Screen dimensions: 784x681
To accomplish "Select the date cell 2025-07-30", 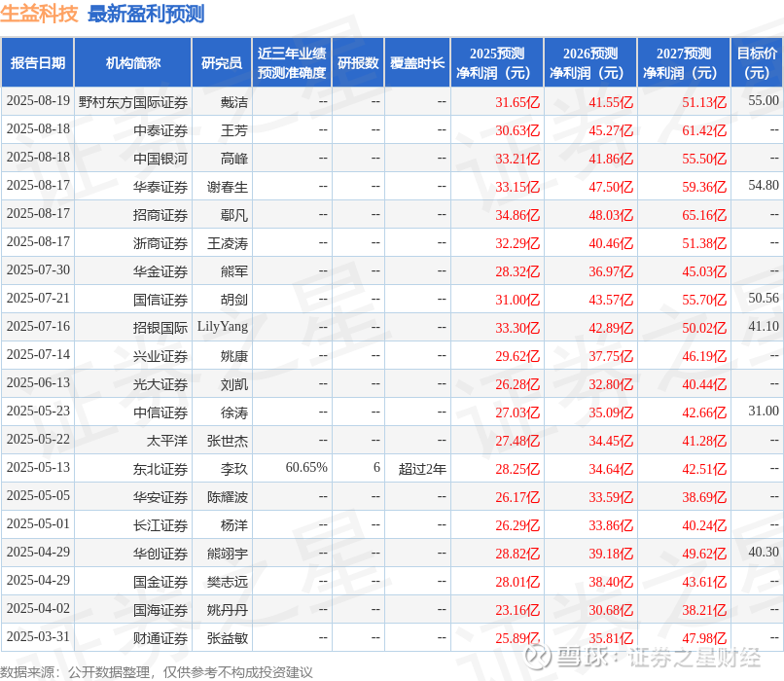I will coord(38,269).
